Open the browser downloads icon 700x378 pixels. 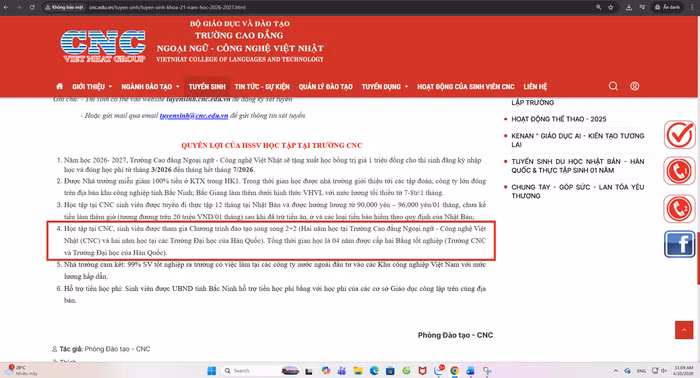tap(629, 7)
